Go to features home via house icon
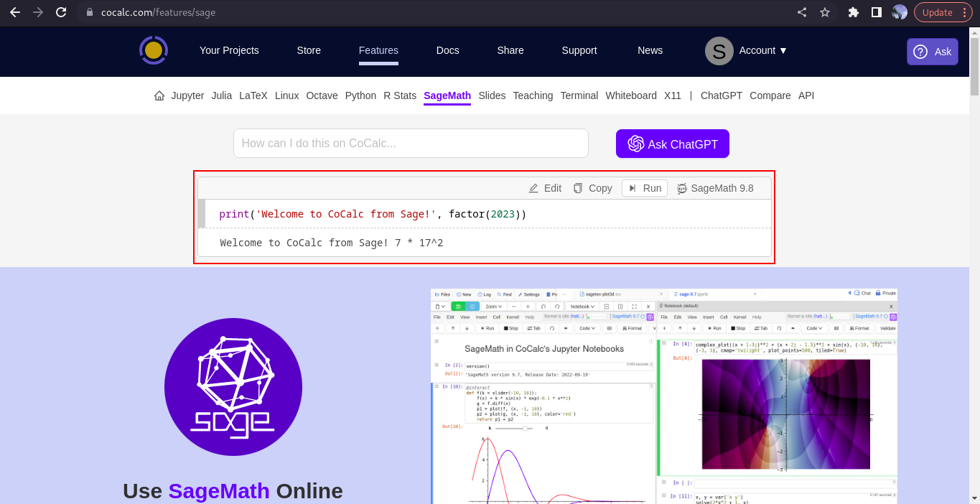This screenshot has width=980, height=504. click(x=159, y=95)
